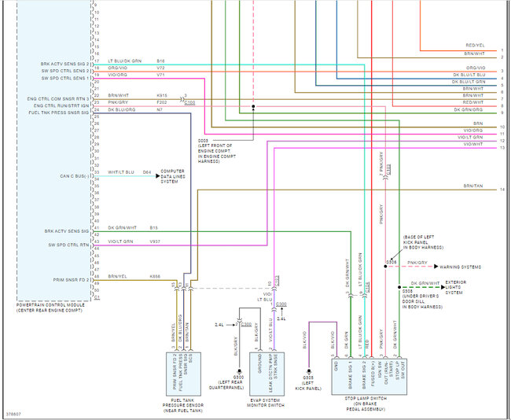Screen dimensions: 511x420
Task: Select the 'SW SPD CTRL SENS 2' label
Action: 65,71
